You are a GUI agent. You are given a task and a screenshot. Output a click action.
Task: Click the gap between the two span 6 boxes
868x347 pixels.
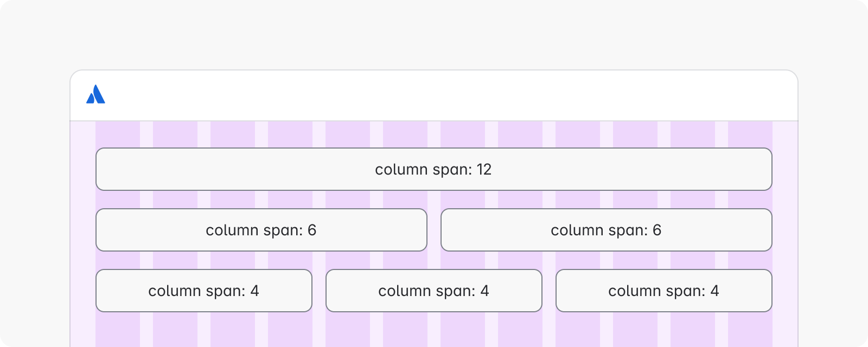pyautogui.click(x=434, y=230)
